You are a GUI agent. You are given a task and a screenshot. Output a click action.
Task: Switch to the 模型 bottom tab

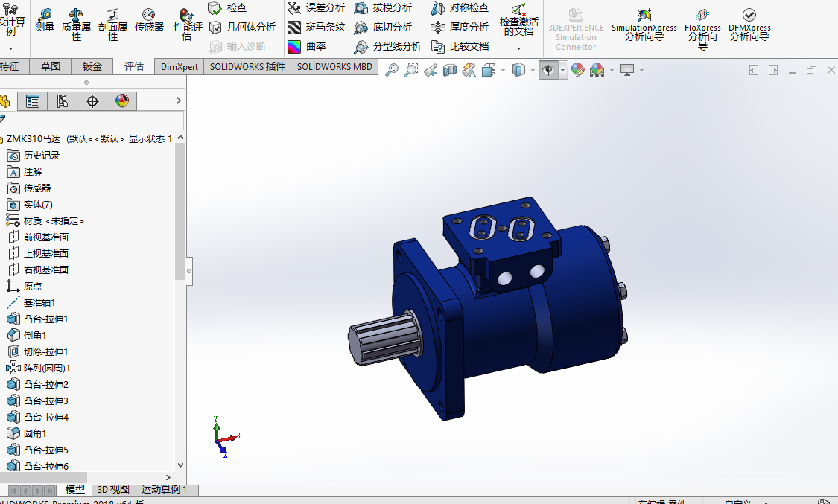click(x=74, y=490)
